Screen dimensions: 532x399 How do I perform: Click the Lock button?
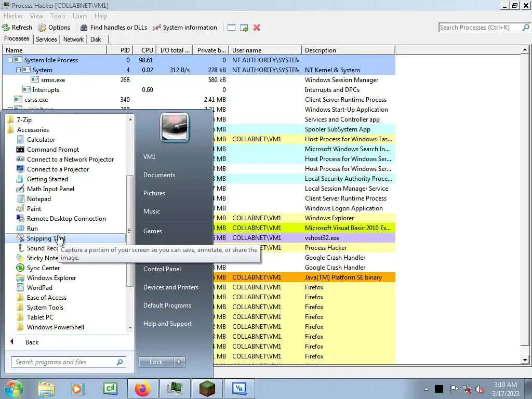(156, 362)
